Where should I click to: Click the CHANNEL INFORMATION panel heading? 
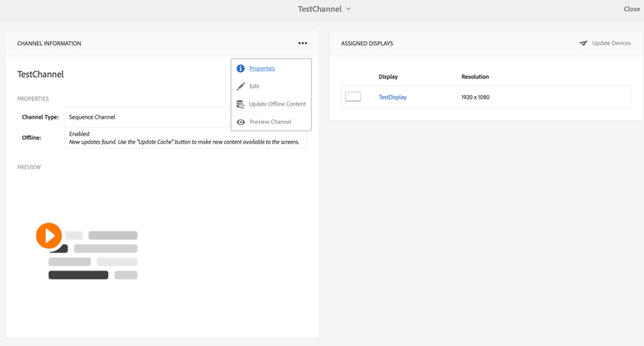(x=49, y=44)
